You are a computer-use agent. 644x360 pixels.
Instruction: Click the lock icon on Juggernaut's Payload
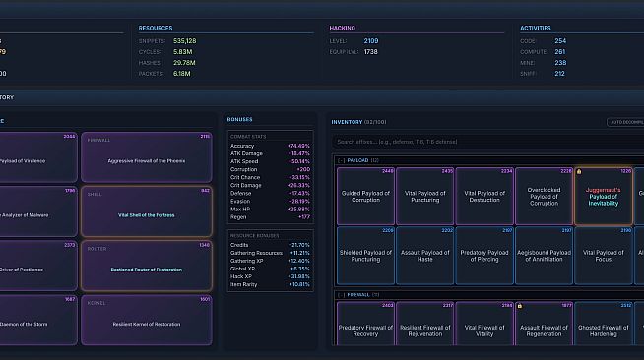tap(579, 171)
